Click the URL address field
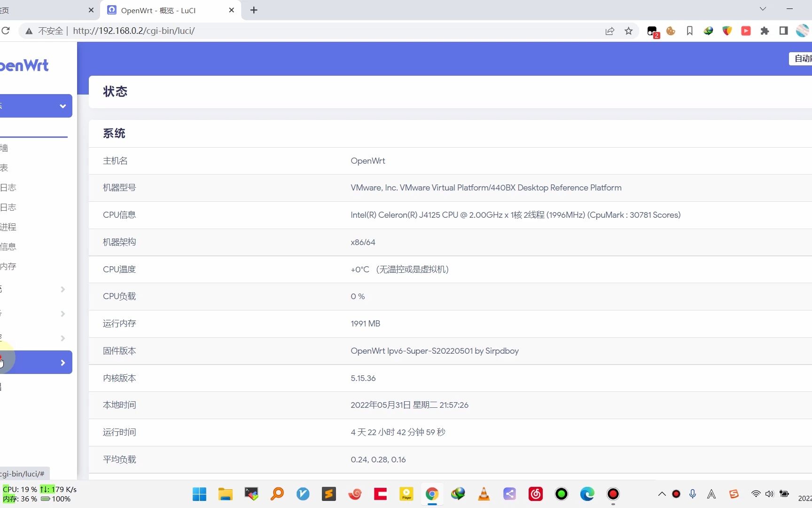The image size is (812, 508). coord(329,31)
